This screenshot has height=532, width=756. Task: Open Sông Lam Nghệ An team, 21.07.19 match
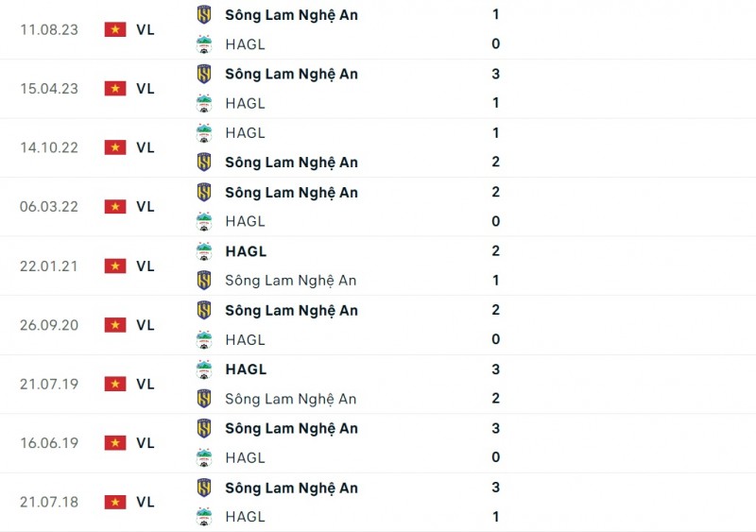click(290, 399)
